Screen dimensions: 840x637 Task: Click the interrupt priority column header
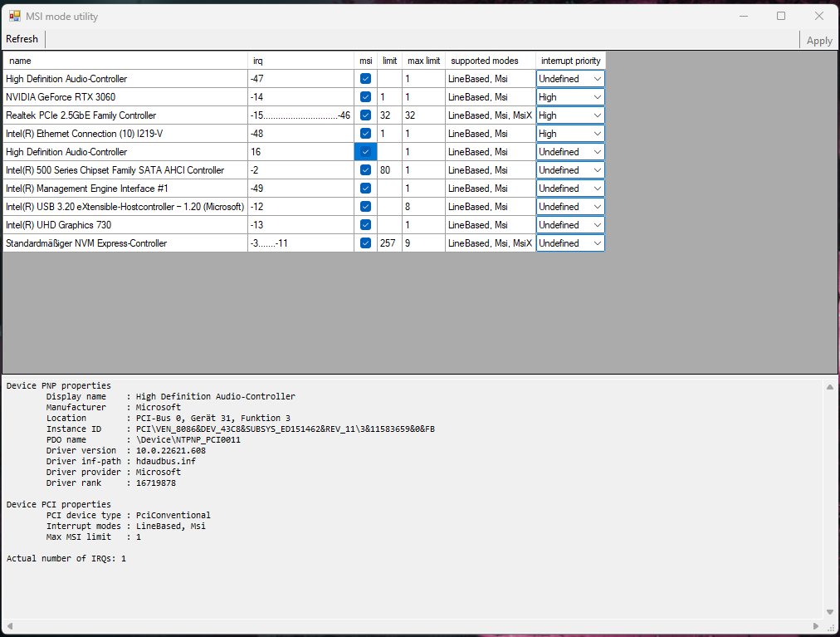tap(570, 61)
